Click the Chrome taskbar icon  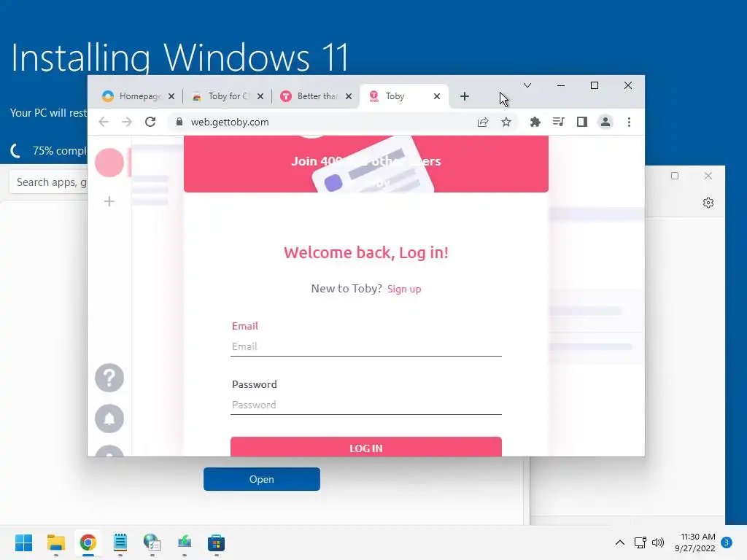[88, 542]
